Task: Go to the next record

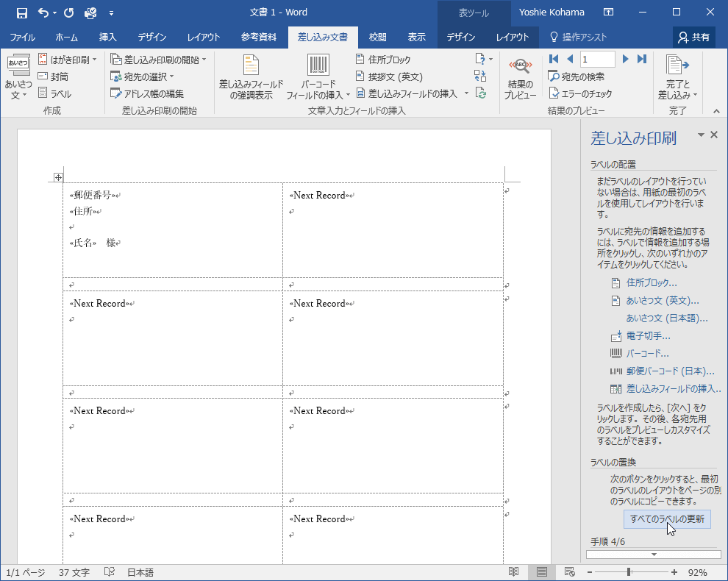Action: click(625, 59)
